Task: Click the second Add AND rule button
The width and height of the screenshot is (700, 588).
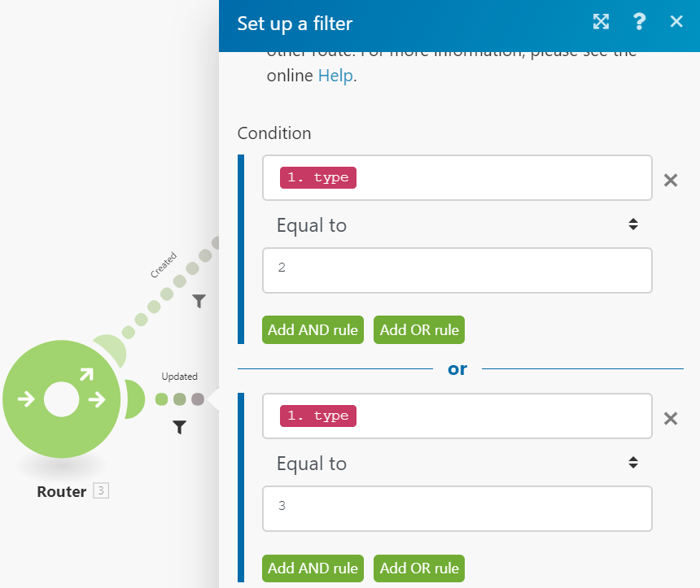Action: 313,568
